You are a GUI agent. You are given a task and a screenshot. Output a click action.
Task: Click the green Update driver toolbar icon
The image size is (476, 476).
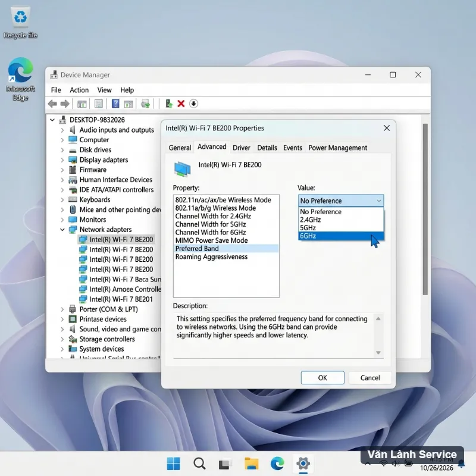tap(169, 104)
